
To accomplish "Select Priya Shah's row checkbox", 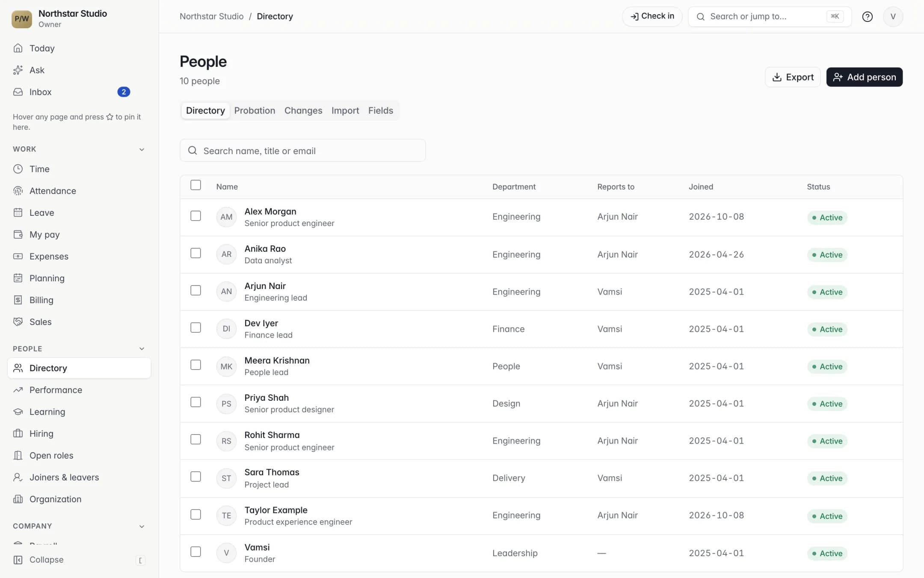I will (x=195, y=402).
